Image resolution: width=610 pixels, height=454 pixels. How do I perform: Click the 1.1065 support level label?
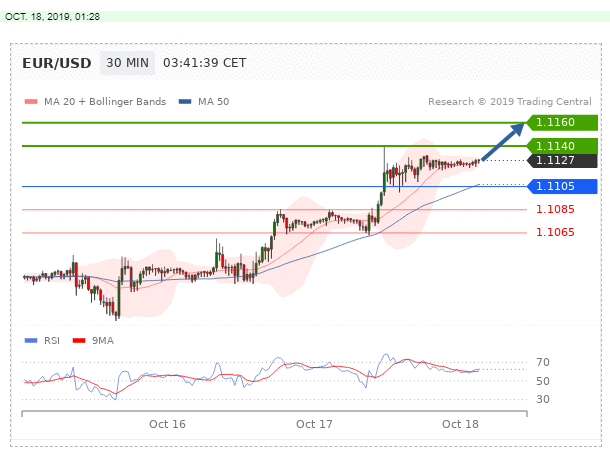pos(555,232)
